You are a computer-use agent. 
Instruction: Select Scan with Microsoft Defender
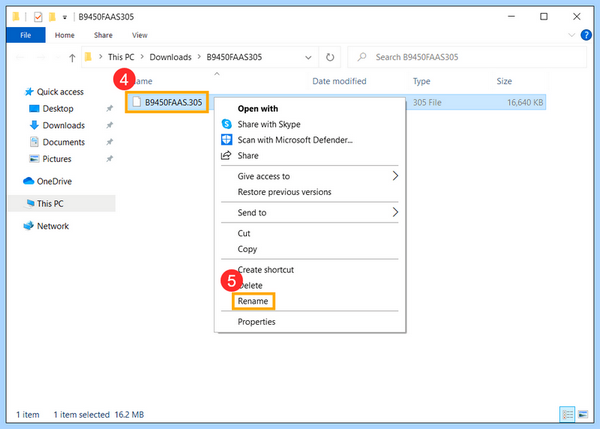[295, 140]
